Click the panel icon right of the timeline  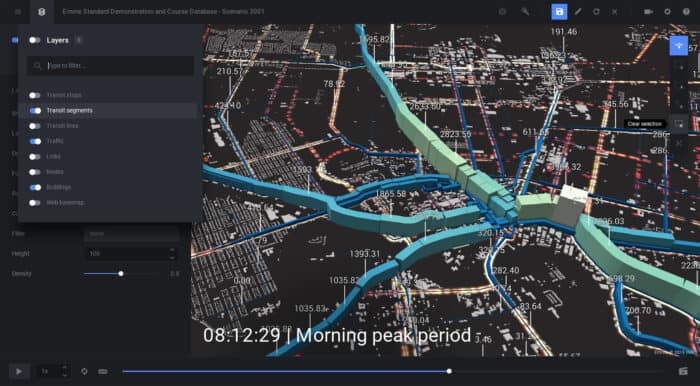[x=683, y=371]
